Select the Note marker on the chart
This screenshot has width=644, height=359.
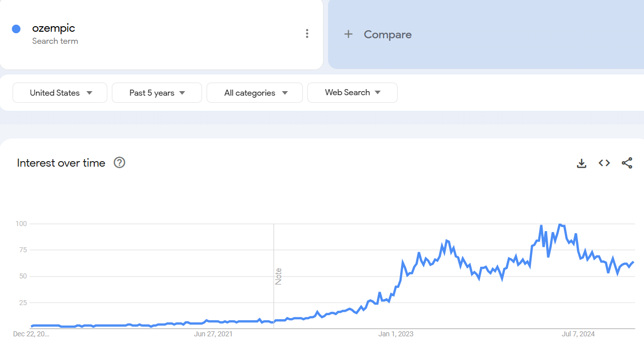[x=278, y=276]
